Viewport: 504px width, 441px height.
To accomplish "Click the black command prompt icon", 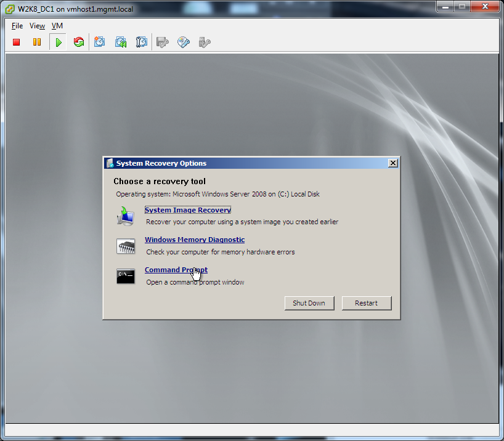I will [x=126, y=276].
